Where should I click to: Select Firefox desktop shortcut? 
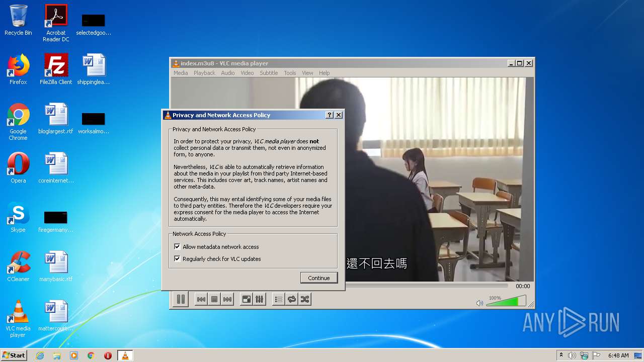[x=18, y=69]
